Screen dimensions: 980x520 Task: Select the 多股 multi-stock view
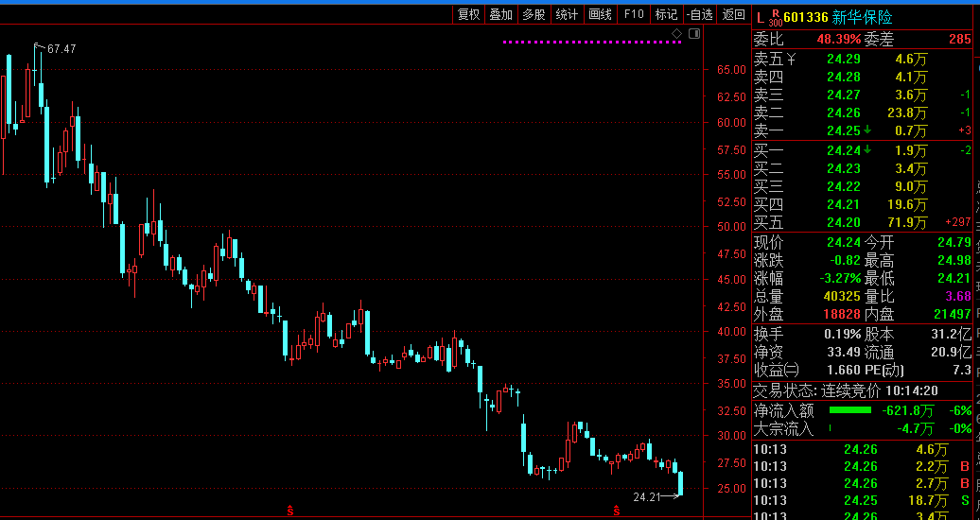coord(534,14)
